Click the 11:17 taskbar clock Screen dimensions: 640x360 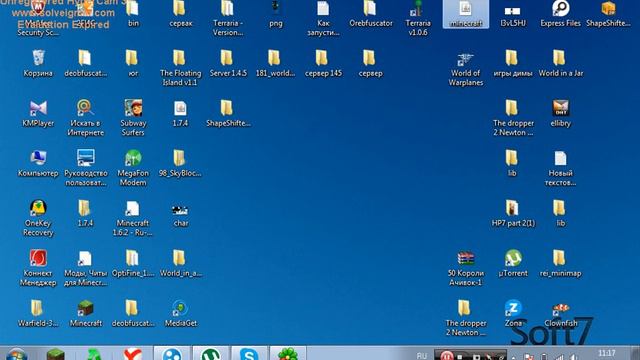click(607, 353)
